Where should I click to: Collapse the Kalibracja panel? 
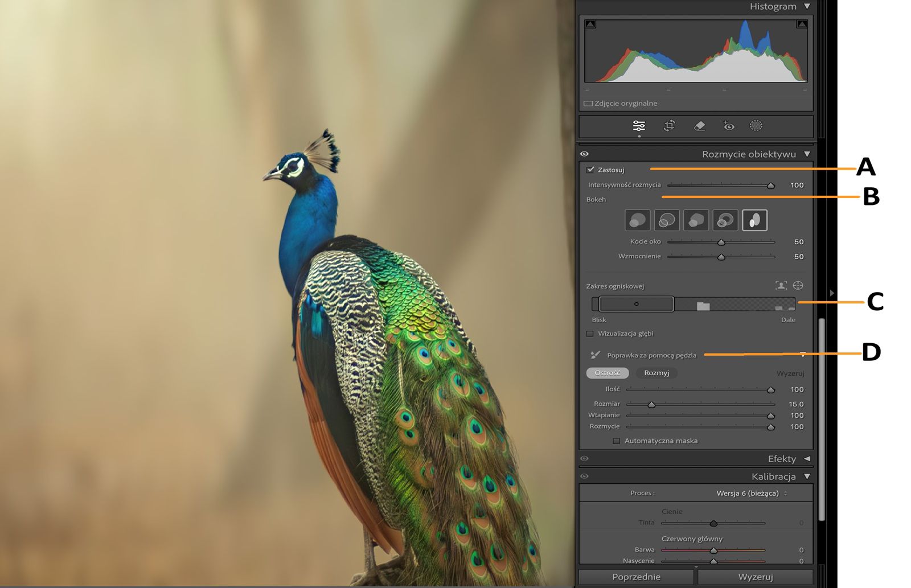807,476
